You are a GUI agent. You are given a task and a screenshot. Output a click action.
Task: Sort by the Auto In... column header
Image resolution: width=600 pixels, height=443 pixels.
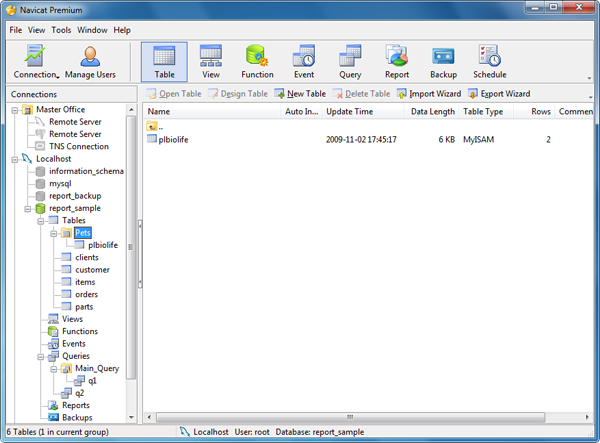pyautogui.click(x=302, y=112)
